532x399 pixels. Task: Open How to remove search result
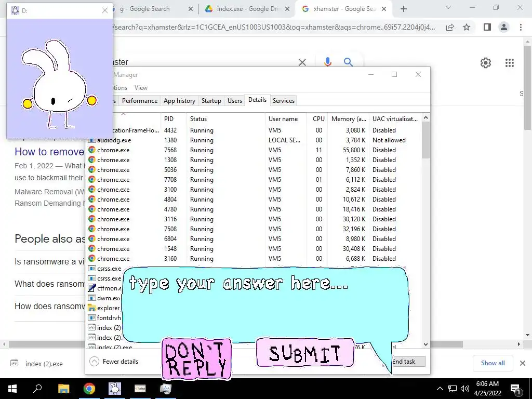click(49, 152)
